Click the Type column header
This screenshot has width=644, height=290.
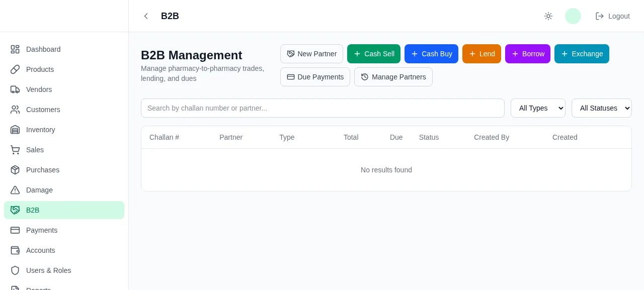click(x=287, y=137)
